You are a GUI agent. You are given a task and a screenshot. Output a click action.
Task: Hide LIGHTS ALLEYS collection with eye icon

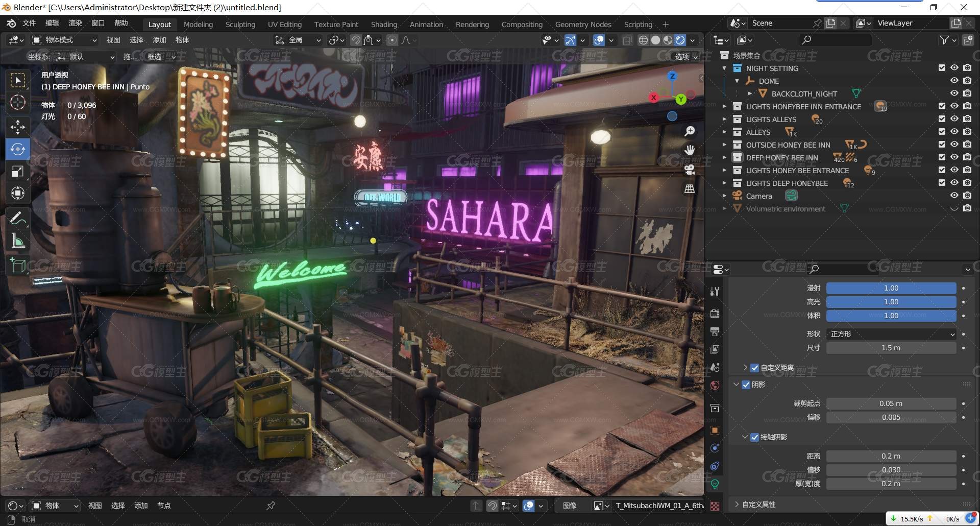[x=954, y=119]
